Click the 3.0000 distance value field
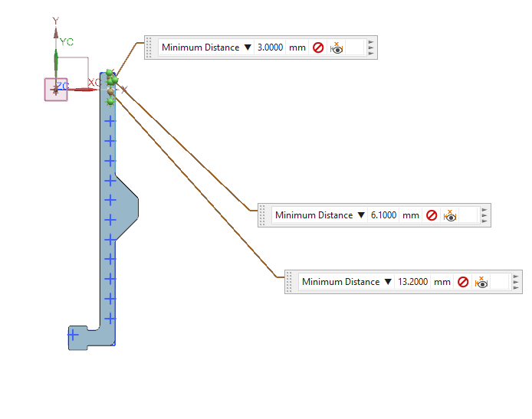 coord(270,47)
